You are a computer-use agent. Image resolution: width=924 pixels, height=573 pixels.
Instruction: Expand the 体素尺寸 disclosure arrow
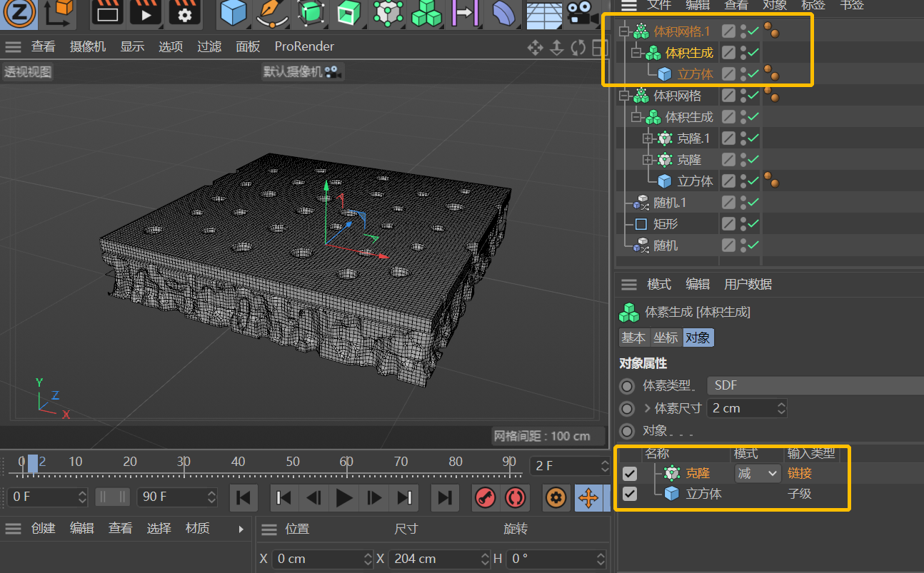coord(647,409)
